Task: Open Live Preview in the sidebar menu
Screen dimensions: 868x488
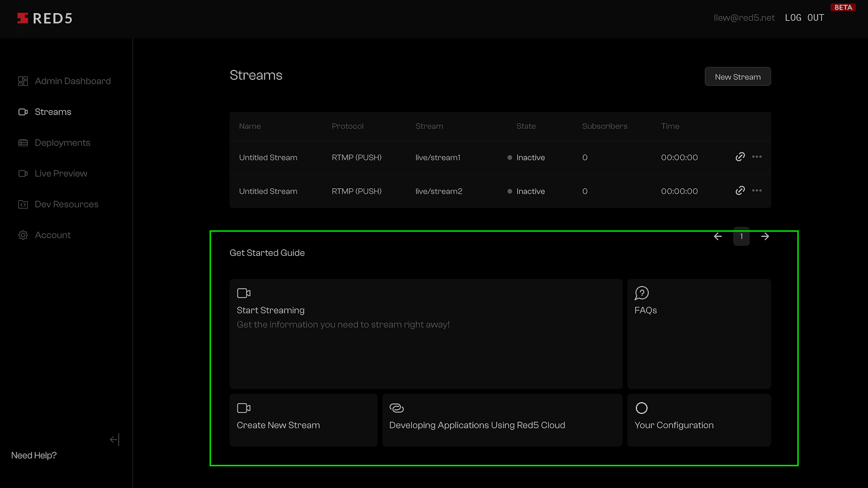Action: point(61,174)
